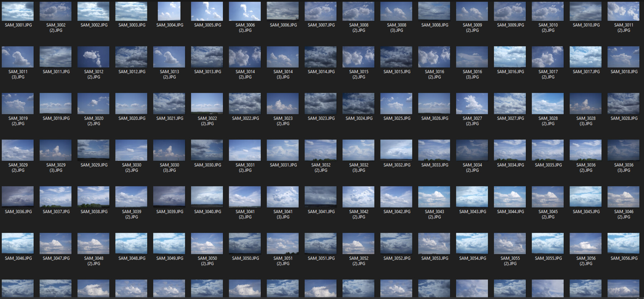Click the 'SAM_3016 (2).JPG' name label

coord(435,74)
